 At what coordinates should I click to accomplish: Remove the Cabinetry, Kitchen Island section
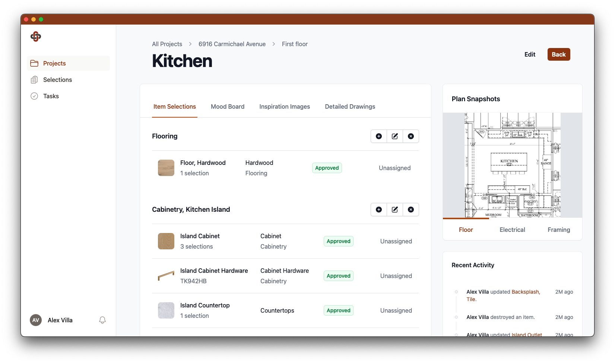(410, 210)
